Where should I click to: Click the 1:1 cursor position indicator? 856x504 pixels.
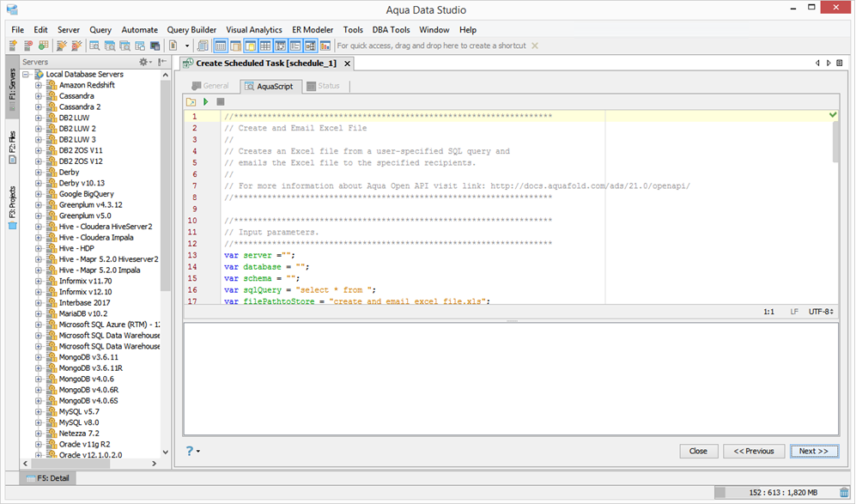768,312
